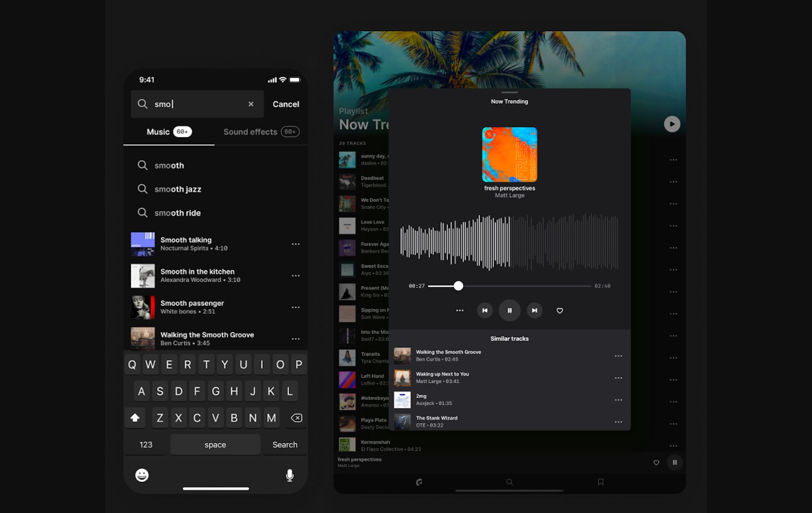
Task: Like the playing track with the heart icon
Action: point(559,311)
